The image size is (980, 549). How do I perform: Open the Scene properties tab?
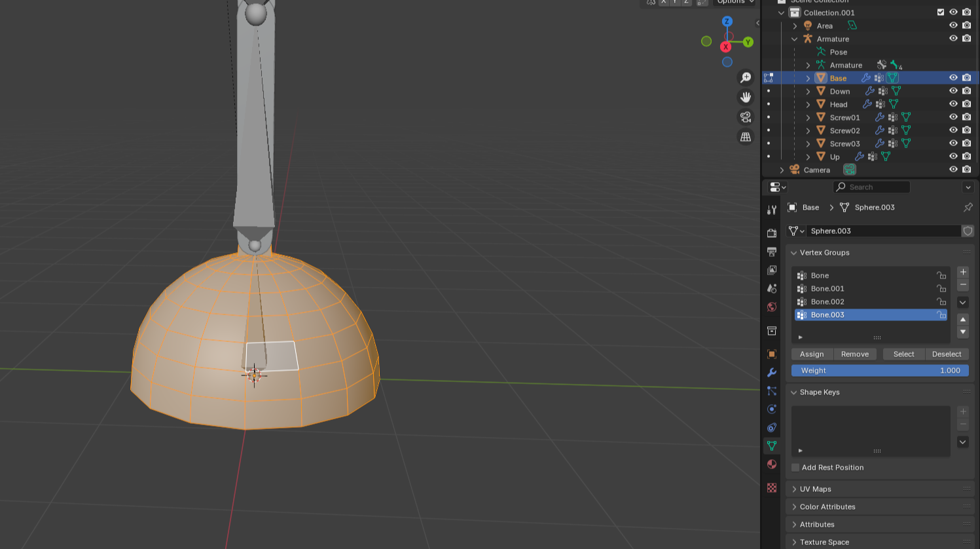772,288
